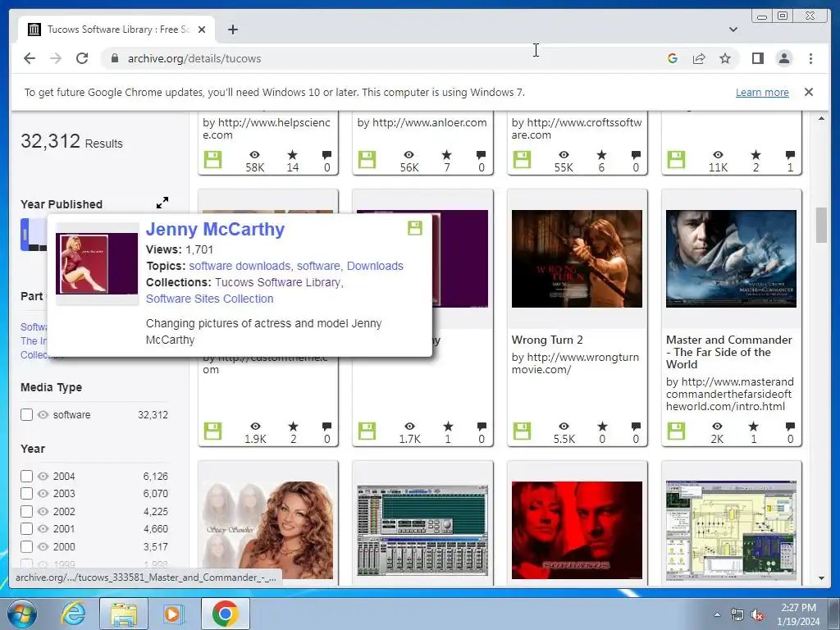
Task: Open a new tab with plus button
Action: pos(232,30)
